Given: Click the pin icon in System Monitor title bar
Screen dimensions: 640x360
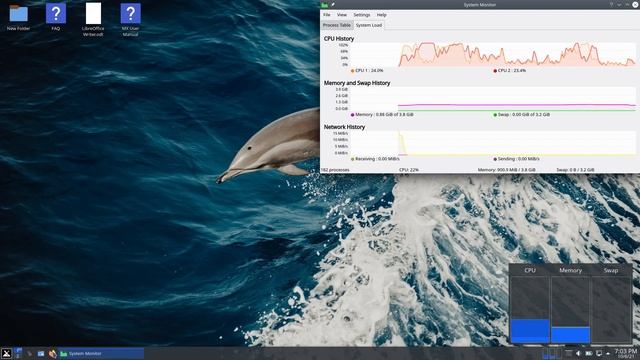Looking at the screenshot, I should pyautogui.click(x=333, y=4).
